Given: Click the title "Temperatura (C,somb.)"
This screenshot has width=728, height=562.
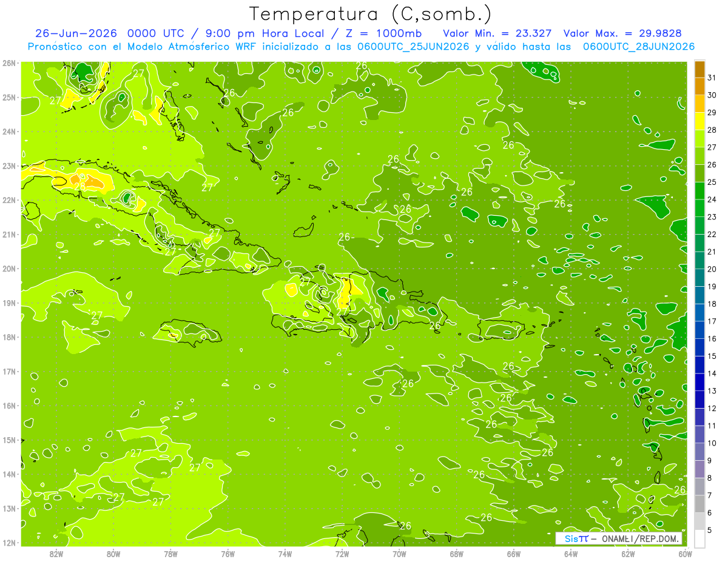Looking at the screenshot, I should coord(371,14).
